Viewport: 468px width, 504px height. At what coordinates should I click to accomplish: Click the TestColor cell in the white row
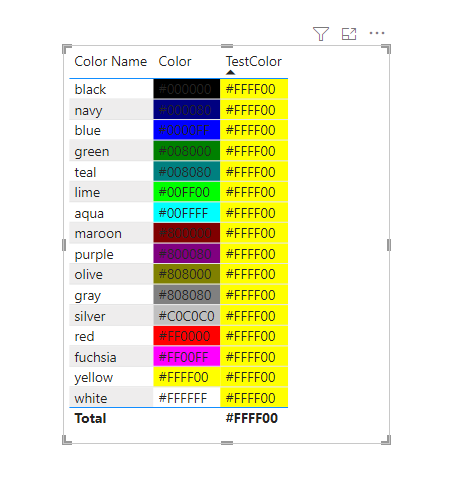point(254,397)
